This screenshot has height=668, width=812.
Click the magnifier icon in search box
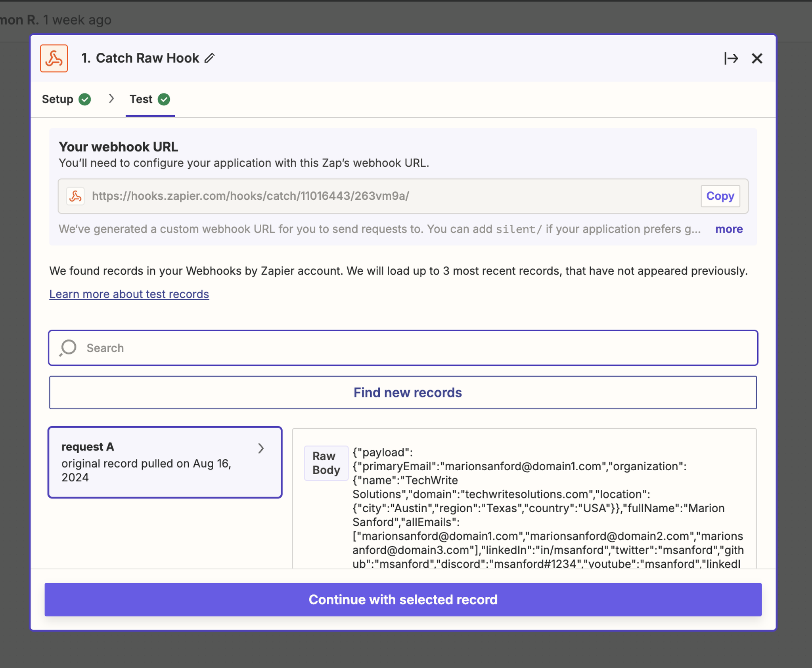[x=68, y=348]
